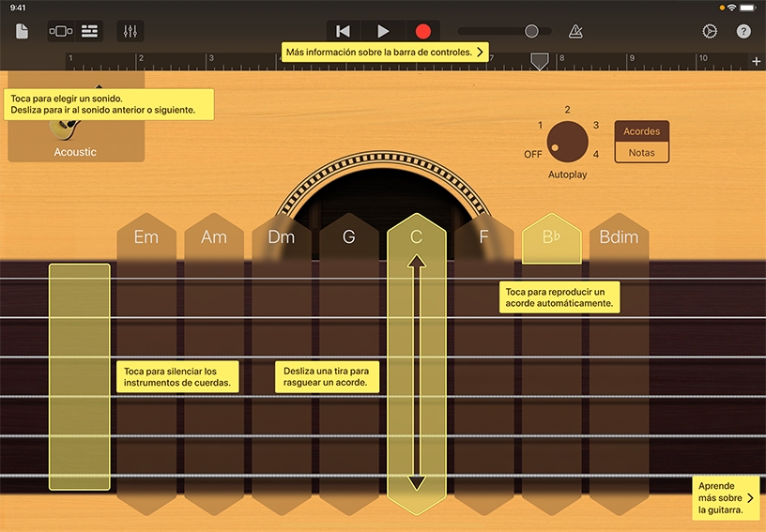The height and width of the screenshot is (532, 766).
Task: Turn the Autoplay knob
Action: [567, 142]
